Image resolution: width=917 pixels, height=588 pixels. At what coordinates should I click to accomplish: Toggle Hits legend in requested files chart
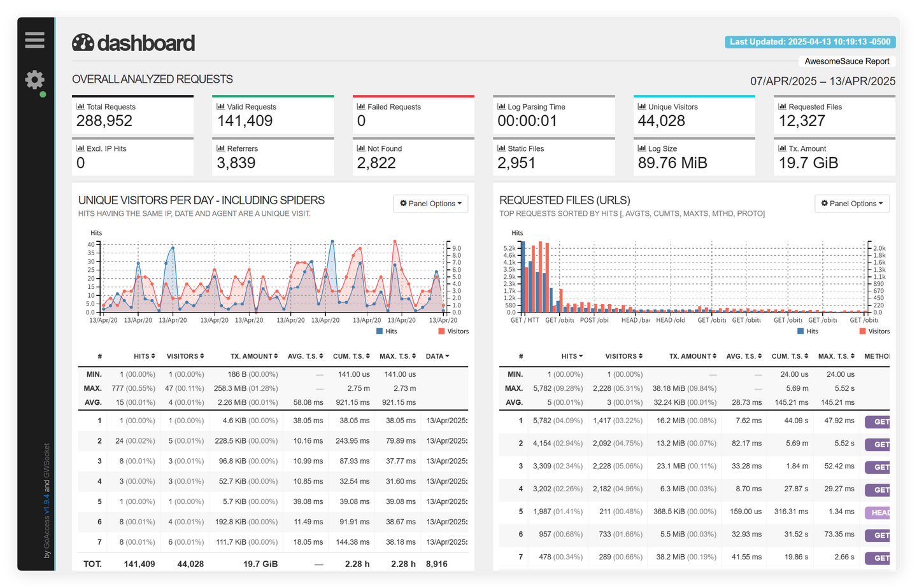pos(808,331)
